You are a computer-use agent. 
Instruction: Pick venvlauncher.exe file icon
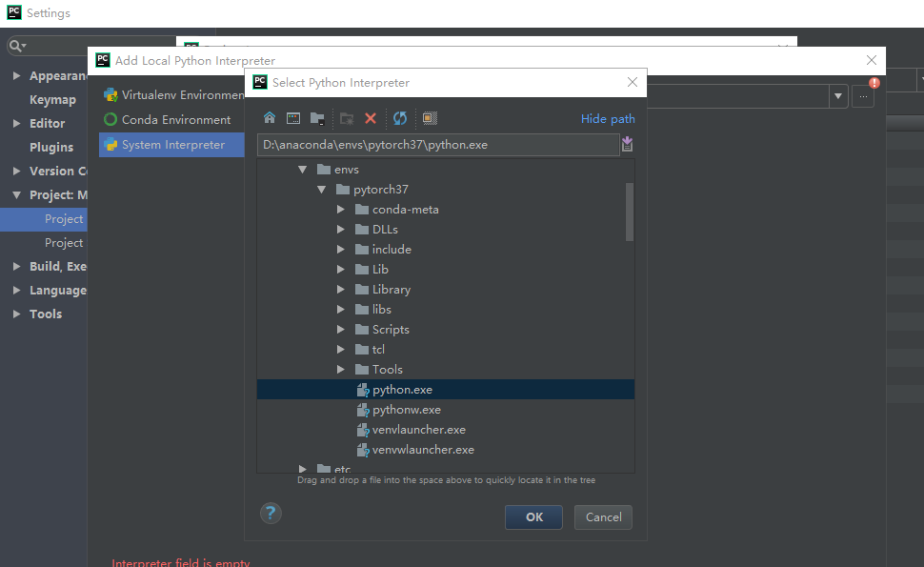point(363,431)
